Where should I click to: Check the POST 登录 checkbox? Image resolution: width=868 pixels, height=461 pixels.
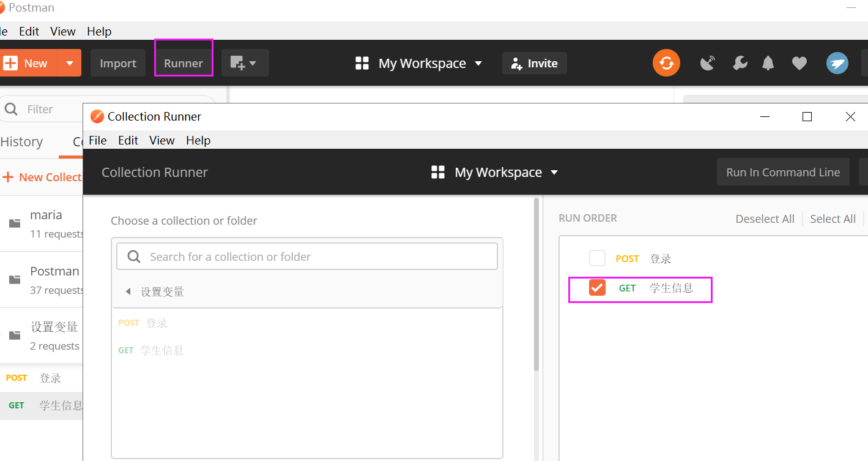(x=597, y=258)
